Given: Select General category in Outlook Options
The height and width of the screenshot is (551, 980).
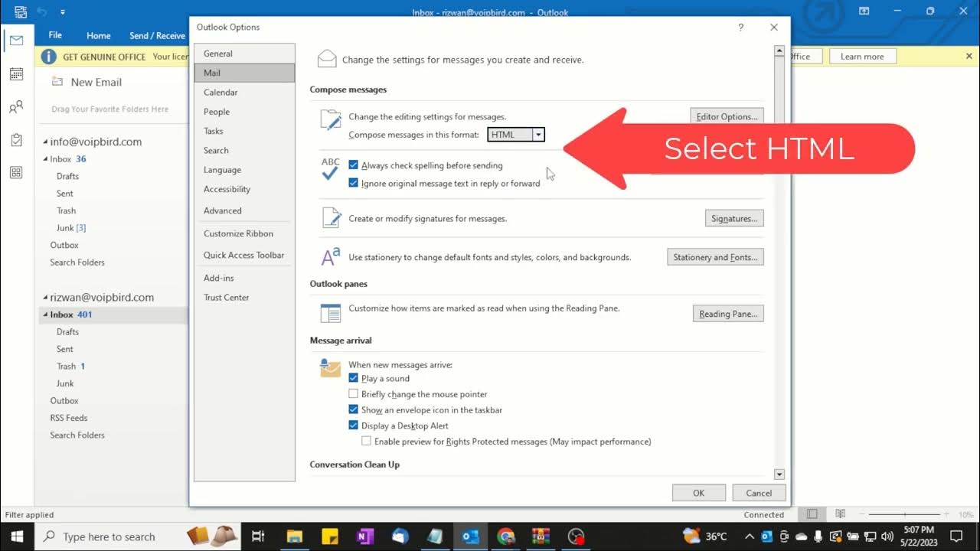Looking at the screenshot, I should pos(244,54).
